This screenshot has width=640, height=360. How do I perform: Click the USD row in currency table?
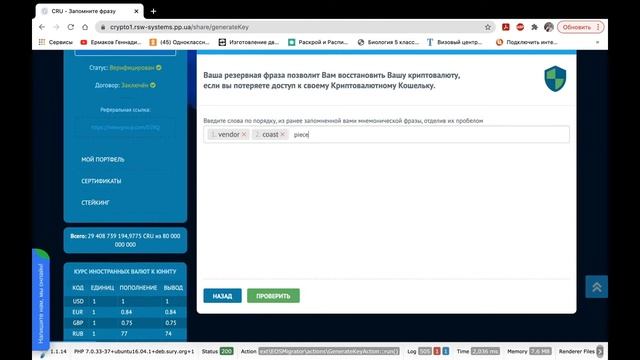click(x=125, y=301)
